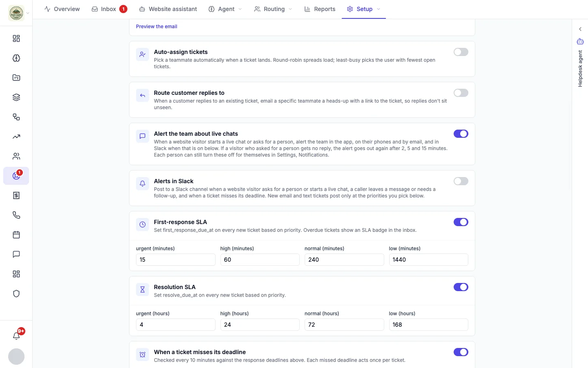Open the phone icon in sidebar

[x=16, y=215]
